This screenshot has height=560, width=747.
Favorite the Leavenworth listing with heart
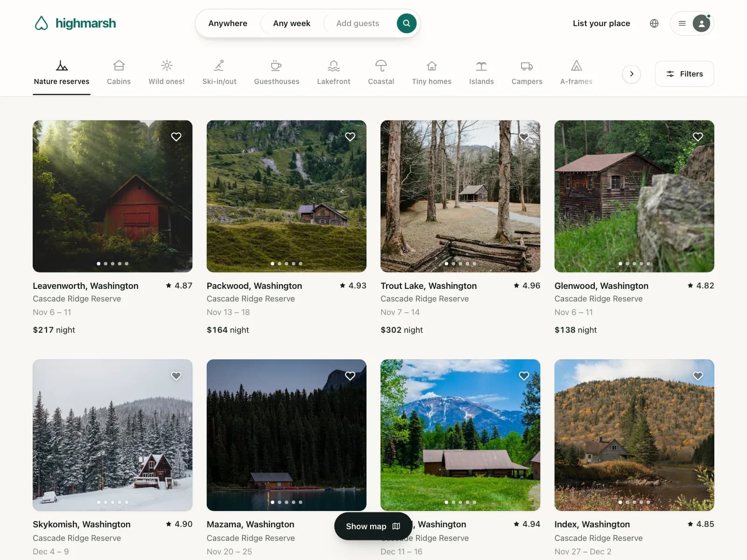pyautogui.click(x=176, y=137)
